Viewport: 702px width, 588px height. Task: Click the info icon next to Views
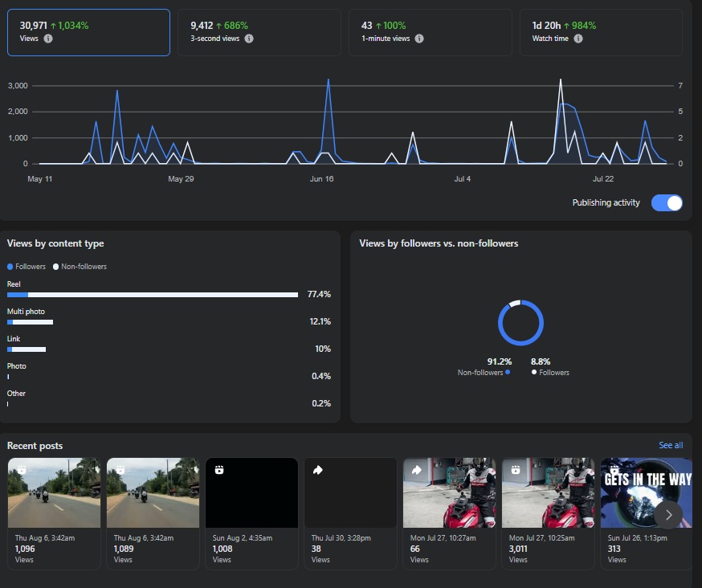(48, 39)
